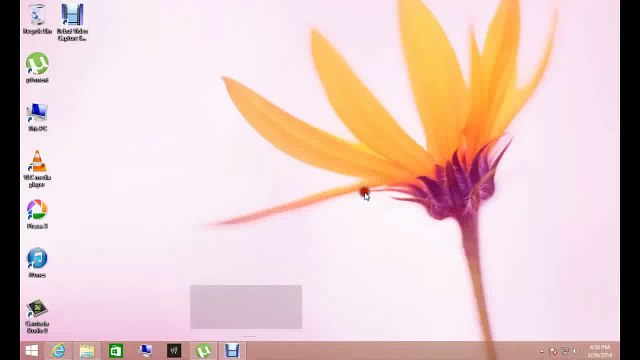Select the This PC desktop icon
Image resolution: width=640 pixels, height=360 pixels.
pos(37,117)
